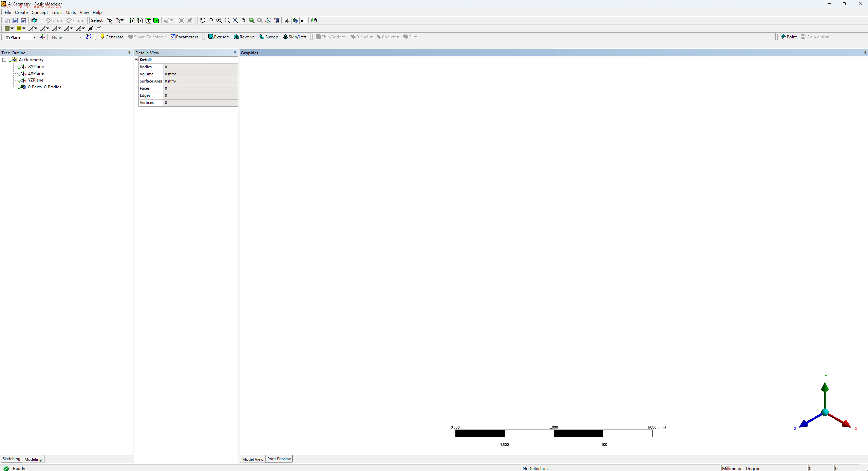Collapse the A: Geometry tree node
The width and height of the screenshot is (868, 471).
(x=4, y=60)
